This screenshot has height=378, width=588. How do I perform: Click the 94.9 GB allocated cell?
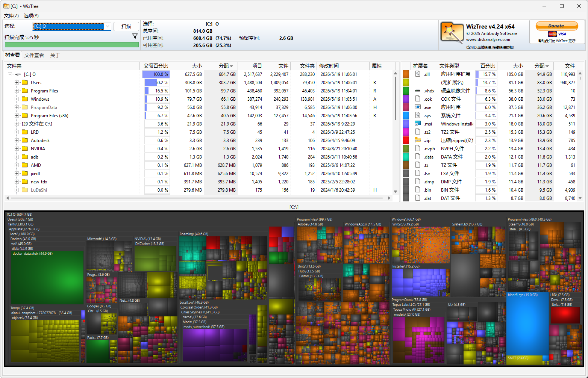click(x=544, y=74)
